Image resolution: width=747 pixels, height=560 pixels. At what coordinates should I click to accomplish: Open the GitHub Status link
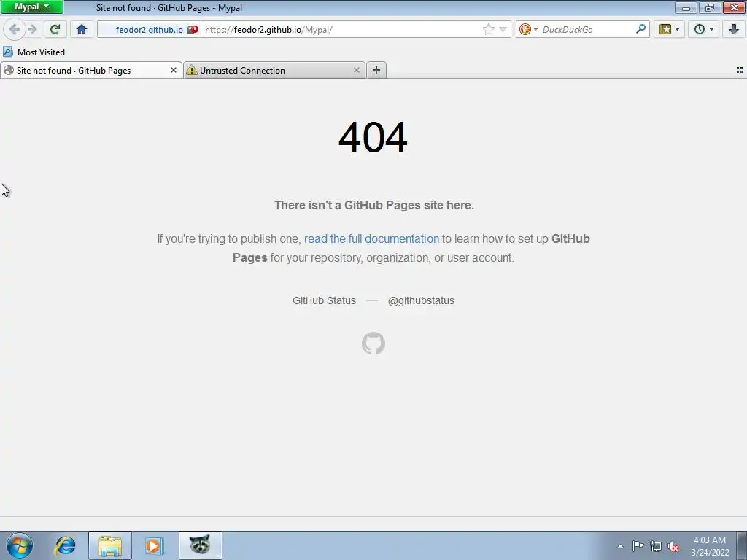click(324, 300)
